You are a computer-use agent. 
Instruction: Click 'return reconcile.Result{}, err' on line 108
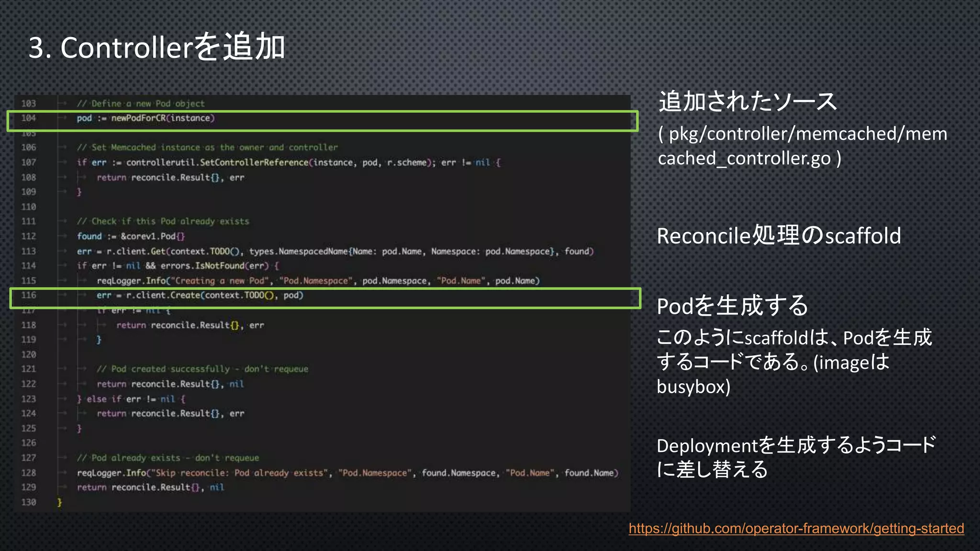[x=170, y=177]
